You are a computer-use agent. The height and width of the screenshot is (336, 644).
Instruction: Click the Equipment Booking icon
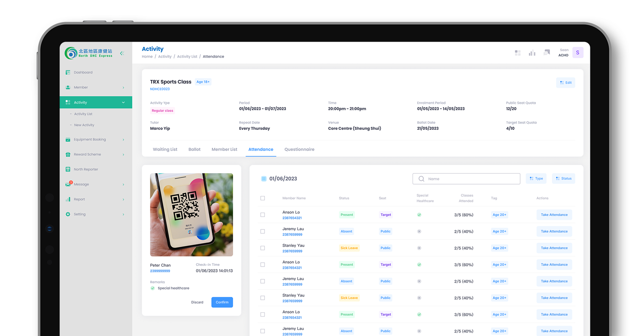(x=68, y=139)
